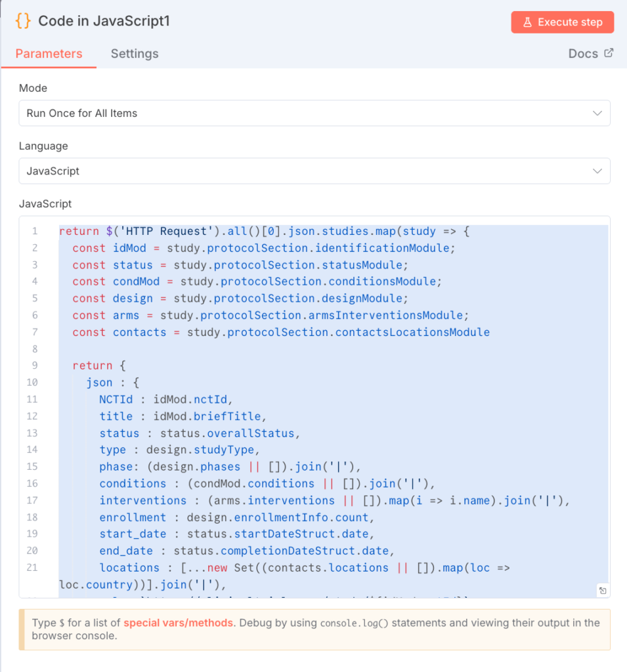The width and height of the screenshot is (627, 672).
Task: Click the chevron on the JavaScript selector
Action: click(598, 171)
